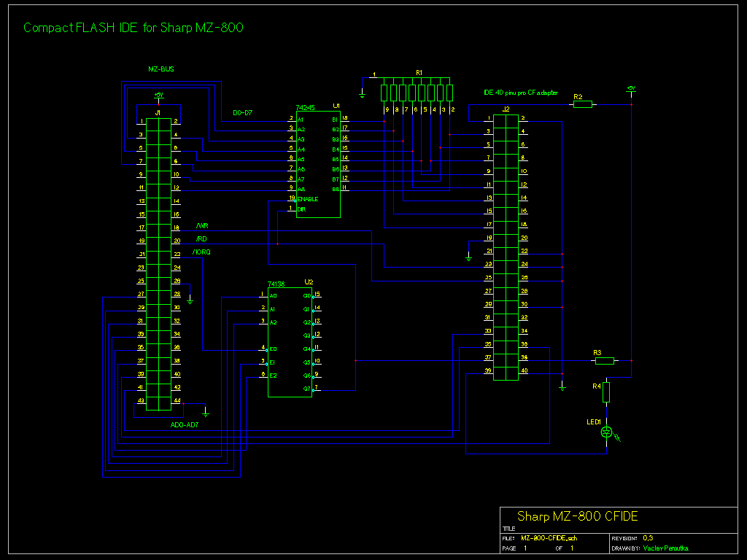747x560 pixels.
Task: Select the 'J1' connector designator
Action: (x=158, y=113)
